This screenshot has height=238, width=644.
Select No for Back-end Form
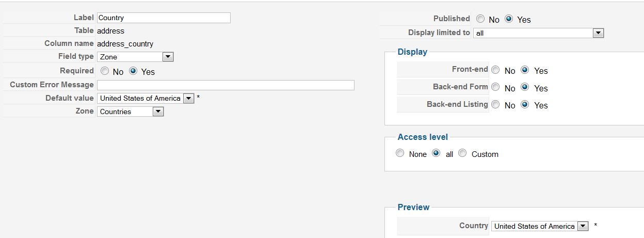[x=495, y=87]
